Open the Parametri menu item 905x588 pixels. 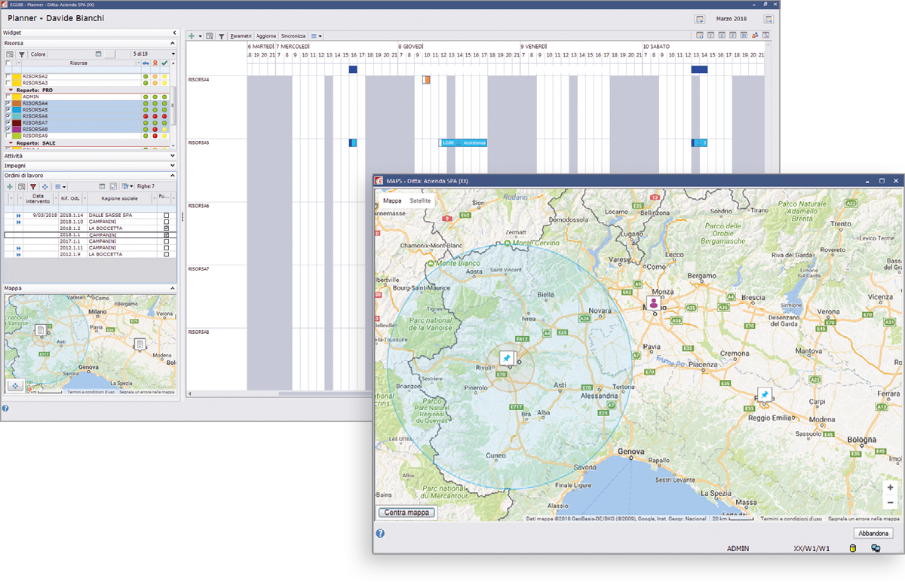241,36
